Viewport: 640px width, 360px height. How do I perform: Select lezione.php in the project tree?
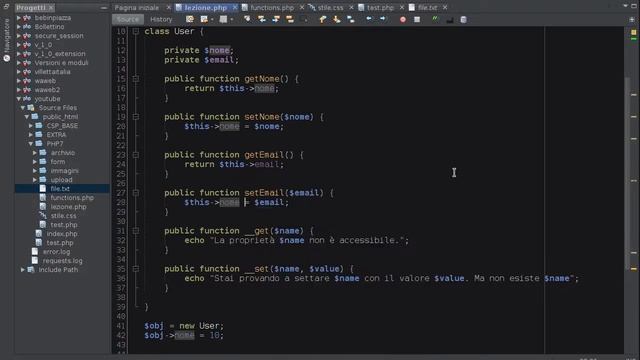coord(68,207)
